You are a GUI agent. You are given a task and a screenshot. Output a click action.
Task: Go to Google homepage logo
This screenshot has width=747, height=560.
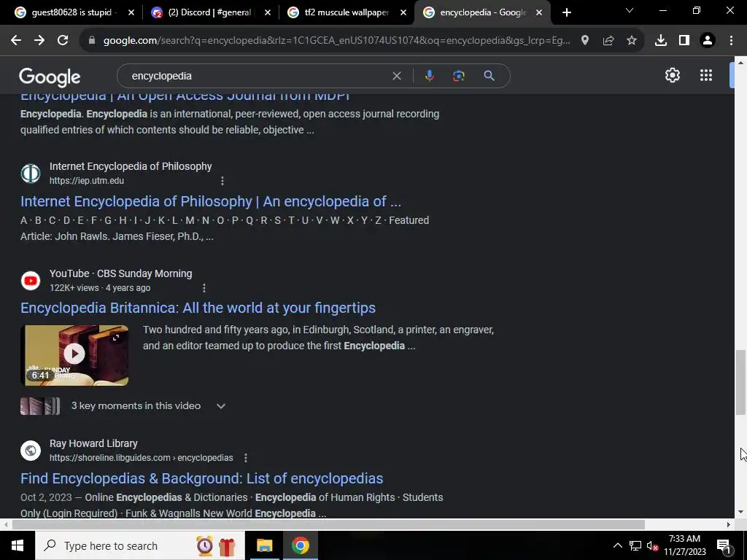pos(50,77)
